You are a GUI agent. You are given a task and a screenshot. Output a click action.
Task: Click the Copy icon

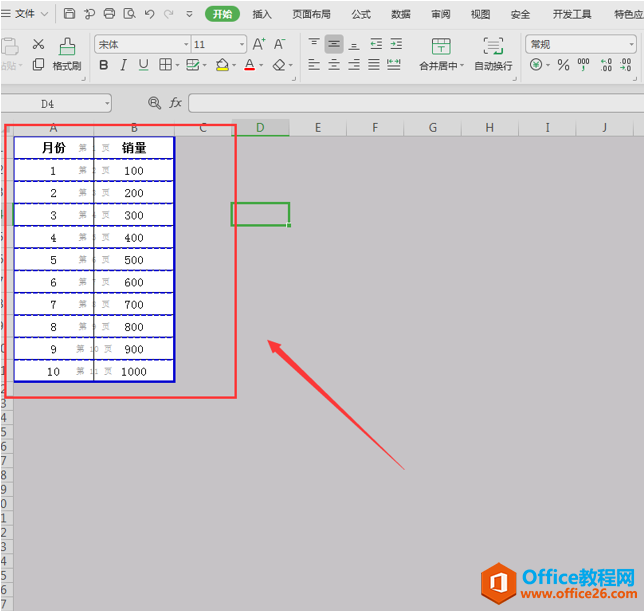click(38, 64)
